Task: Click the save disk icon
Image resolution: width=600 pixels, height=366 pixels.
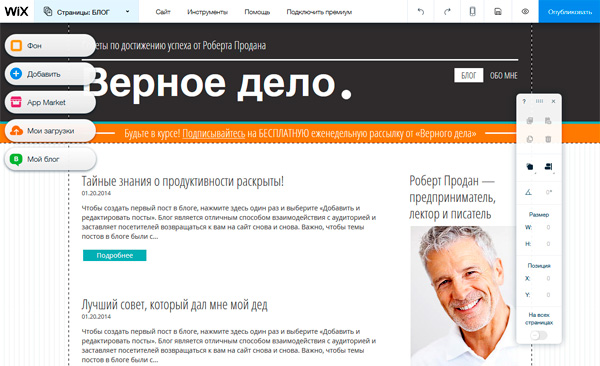Action: coord(498,11)
